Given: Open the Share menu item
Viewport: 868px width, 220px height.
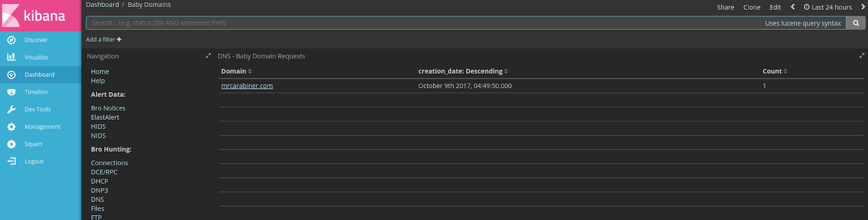Looking at the screenshot, I should [725, 7].
